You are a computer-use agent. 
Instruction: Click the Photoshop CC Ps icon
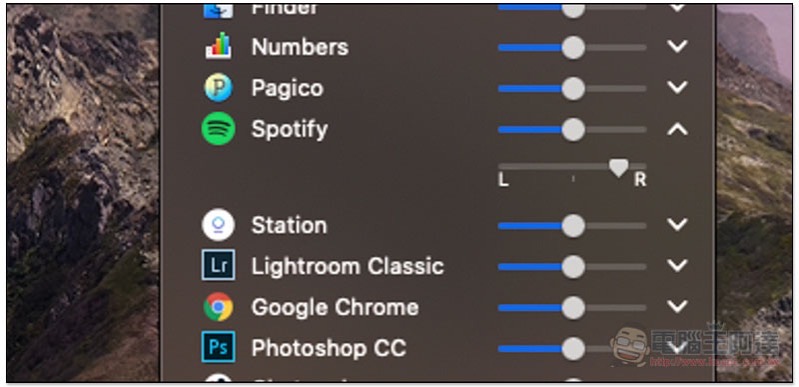218,347
